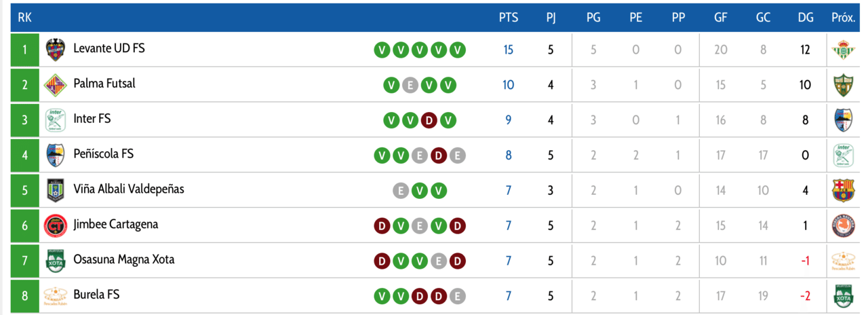Sort table by PTS column header
Image resolution: width=868 pixels, height=315 pixels.
pos(509,18)
